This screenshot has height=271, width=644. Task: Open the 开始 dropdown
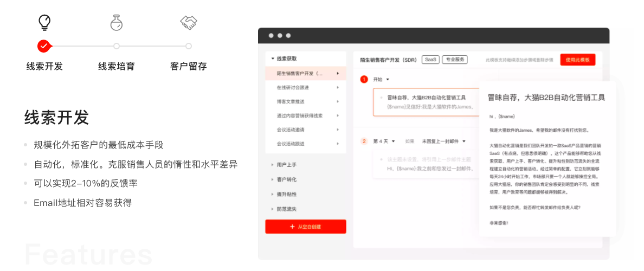tap(381, 79)
